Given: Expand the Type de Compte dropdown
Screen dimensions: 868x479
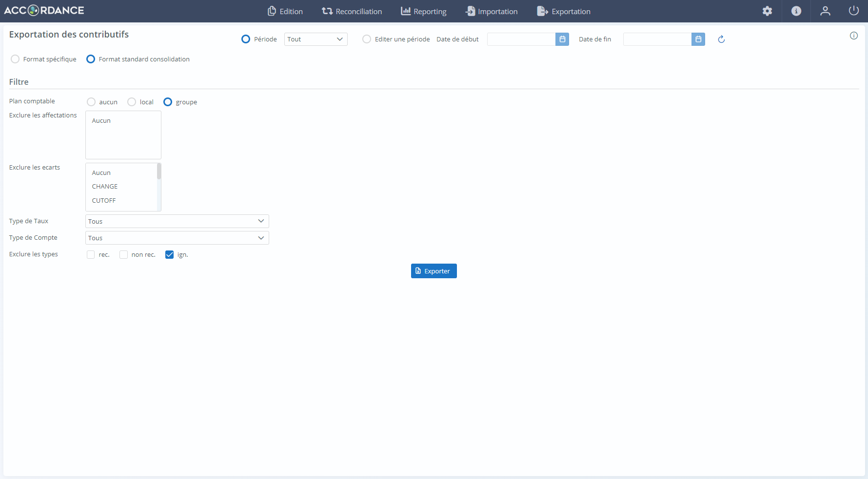Looking at the screenshot, I should (x=177, y=238).
